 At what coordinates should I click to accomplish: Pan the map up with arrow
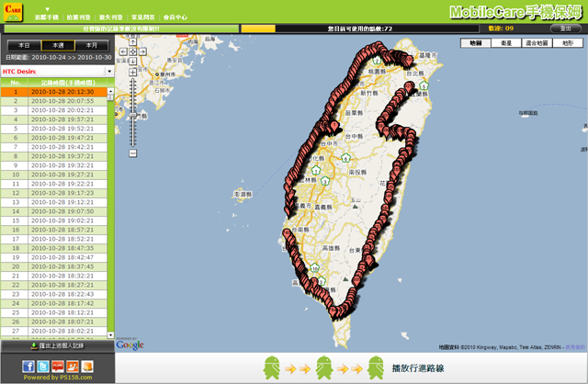(x=134, y=42)
